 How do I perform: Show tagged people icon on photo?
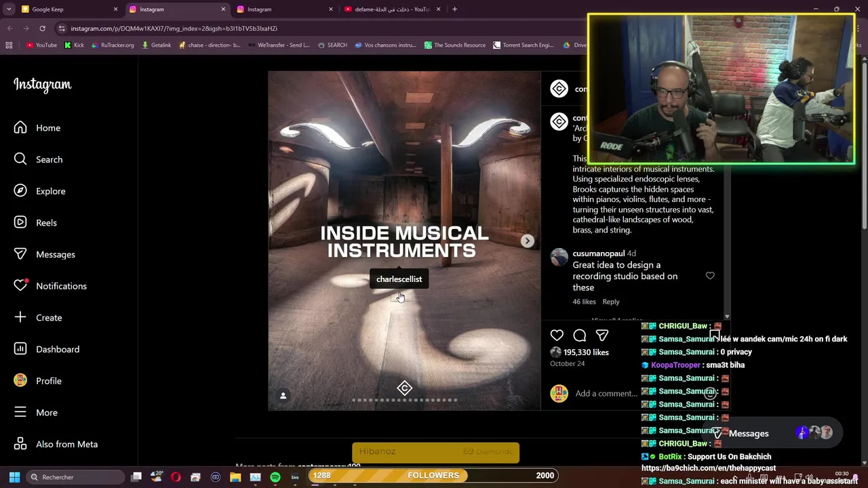coord(283,396)
